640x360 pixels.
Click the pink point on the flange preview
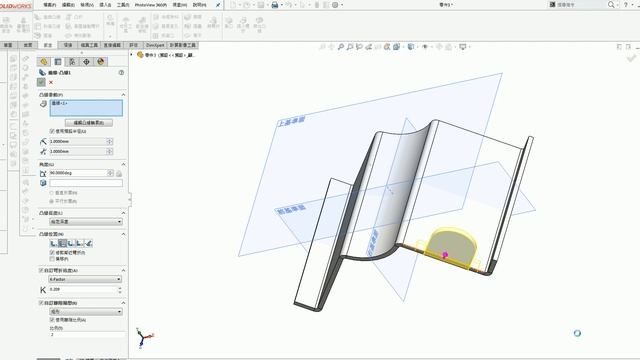click(x=445, y=255)
